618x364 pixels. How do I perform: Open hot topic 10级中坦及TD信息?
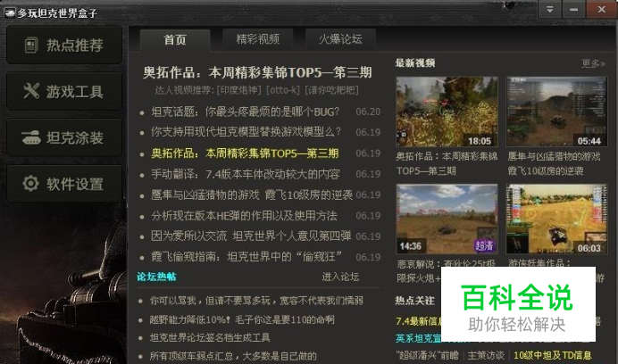click(x=553, y=356)
